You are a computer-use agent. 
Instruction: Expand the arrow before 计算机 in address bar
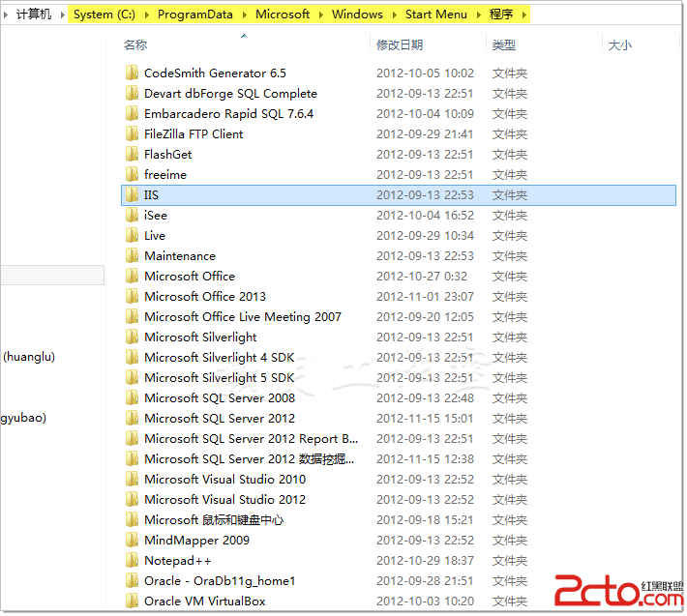(x=5, y=15)
